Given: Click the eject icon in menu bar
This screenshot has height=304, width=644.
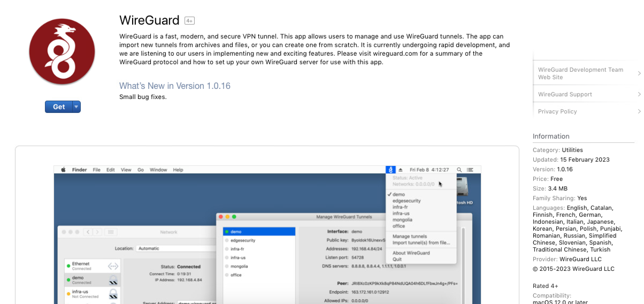Looking at the screenshot, I should [400, 170].
